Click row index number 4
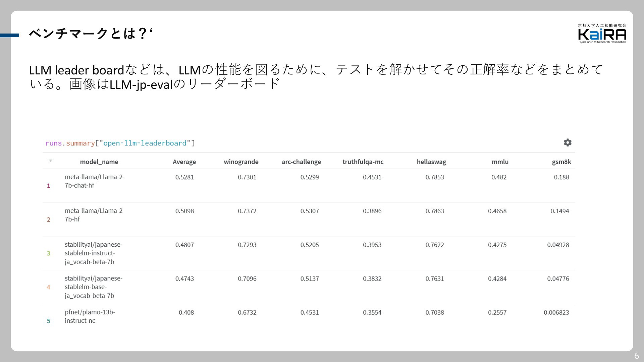644x362 pixels. click(49, 287)
